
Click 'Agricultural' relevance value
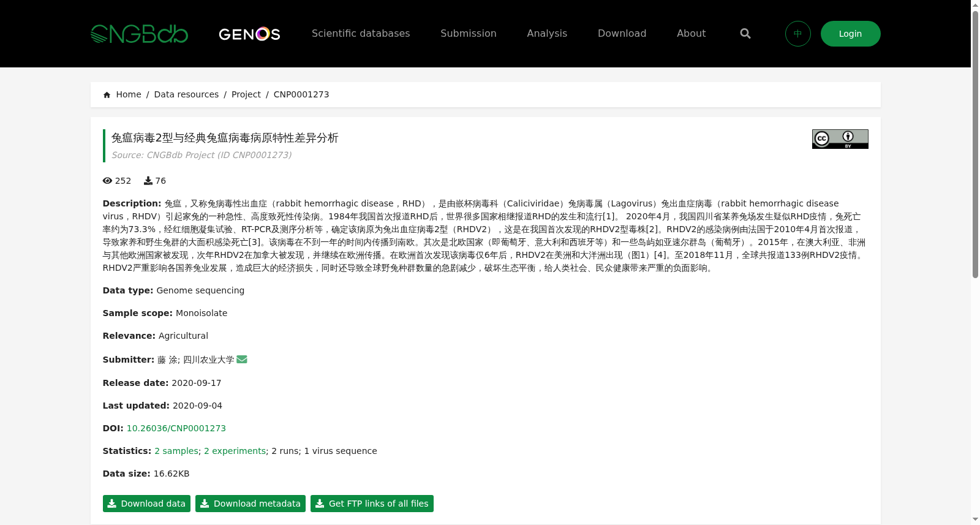pyautogui.click(x=183, y=336)
